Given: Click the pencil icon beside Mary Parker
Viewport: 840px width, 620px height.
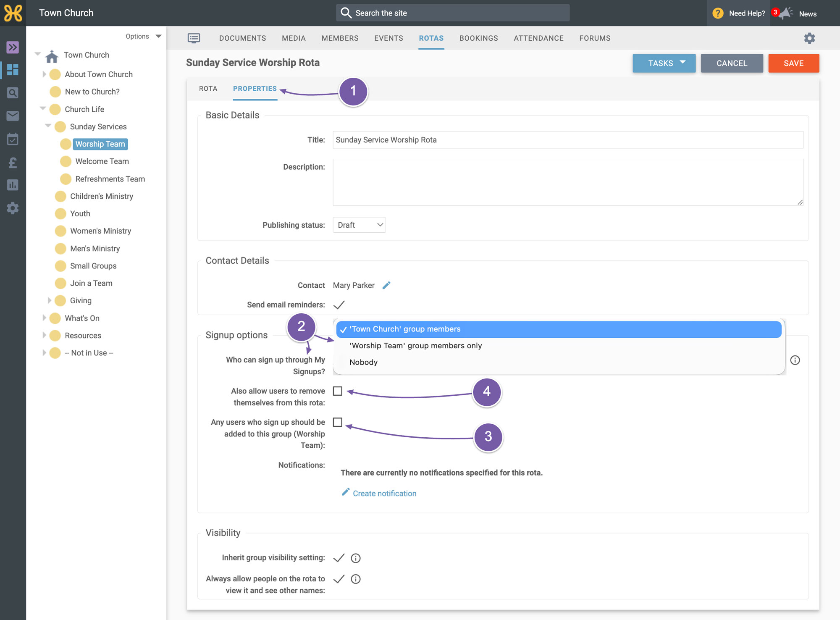Looking at the screenshot, I should point(386,285).
